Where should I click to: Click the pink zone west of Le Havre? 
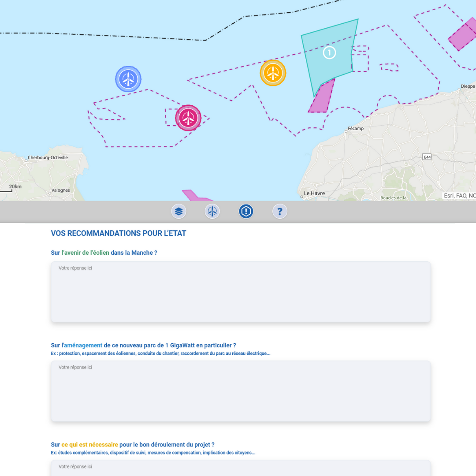(x=194, y=196)
